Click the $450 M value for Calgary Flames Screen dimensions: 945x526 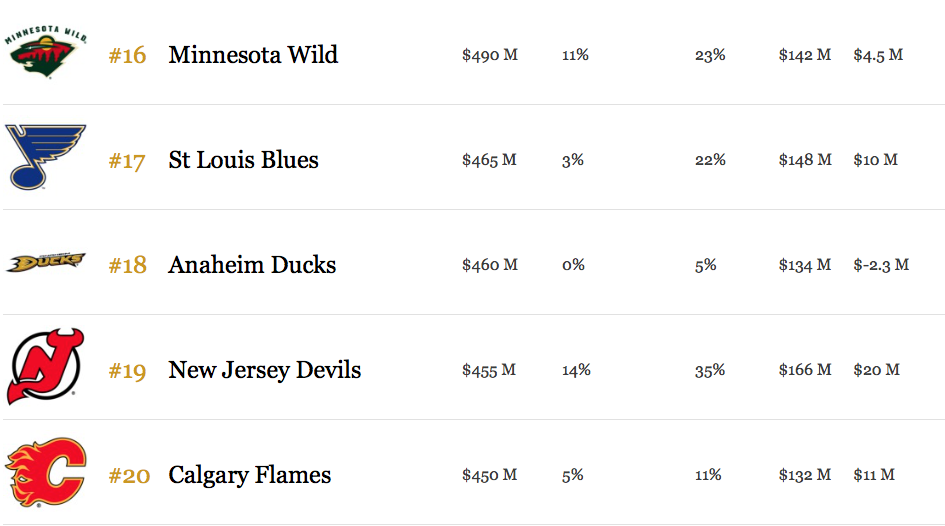[x=489, y=475]
